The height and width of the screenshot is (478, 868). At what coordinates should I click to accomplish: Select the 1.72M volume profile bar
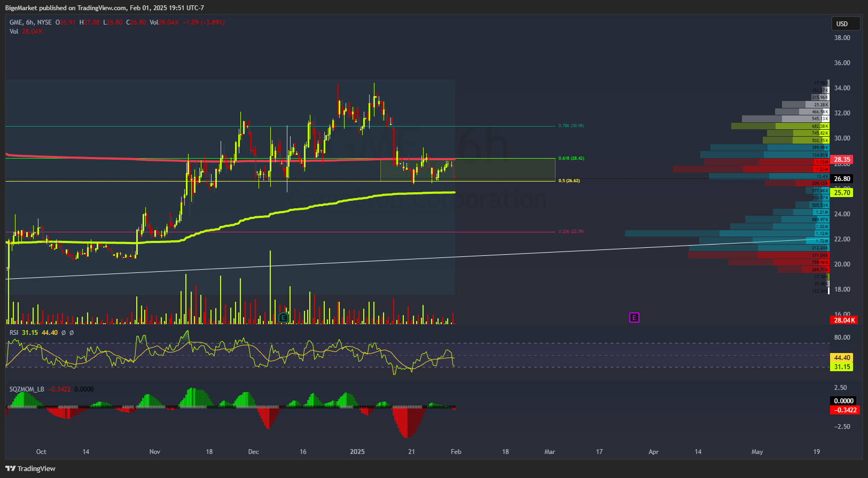[764, 241]
